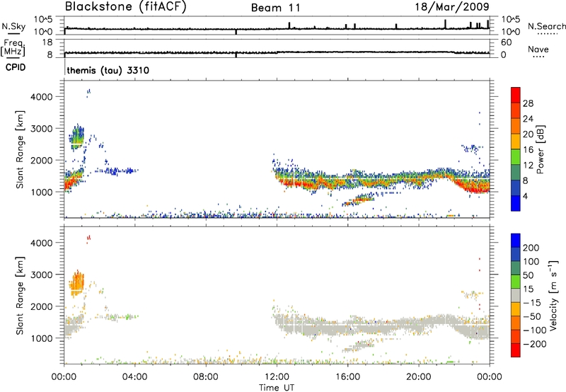Click the 'Power [dB]' colorbar label

(x=540, y=149)
